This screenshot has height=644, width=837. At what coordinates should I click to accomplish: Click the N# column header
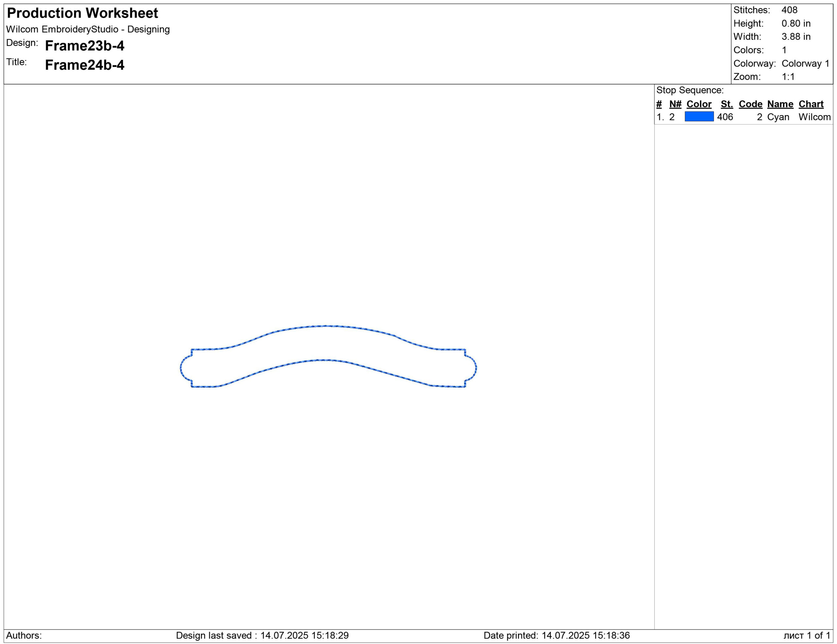click(x=675, y=104)
